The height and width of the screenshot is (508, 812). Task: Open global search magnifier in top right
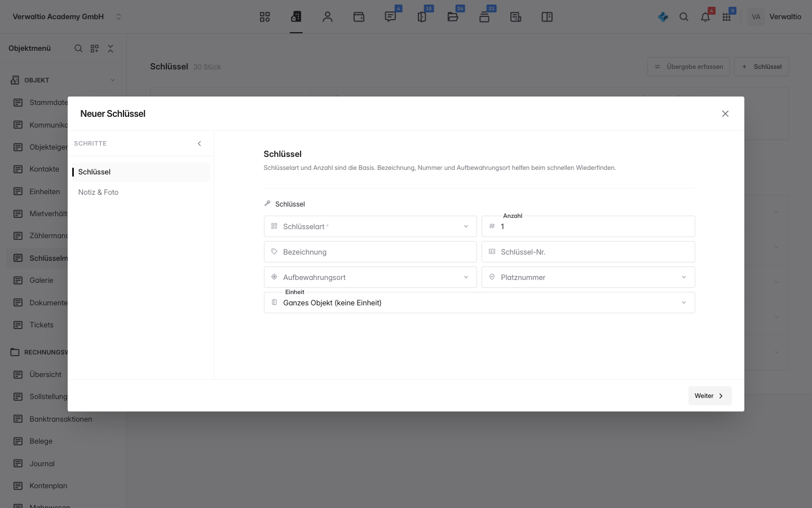684,17
